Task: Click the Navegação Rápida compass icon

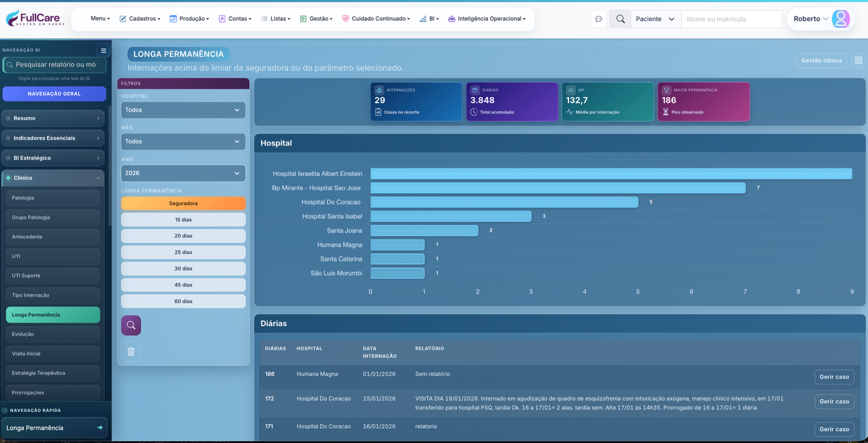Action: pos(5,410)
